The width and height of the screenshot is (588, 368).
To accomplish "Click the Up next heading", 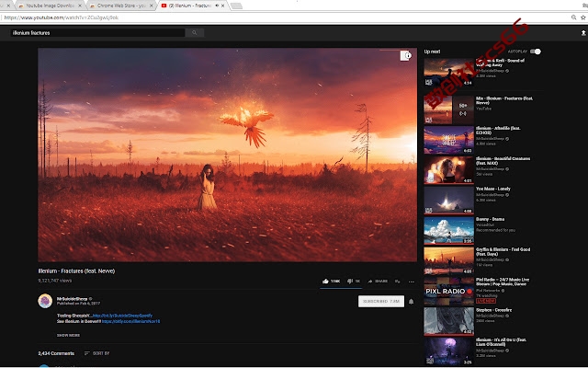I will [x=432, y=52].
